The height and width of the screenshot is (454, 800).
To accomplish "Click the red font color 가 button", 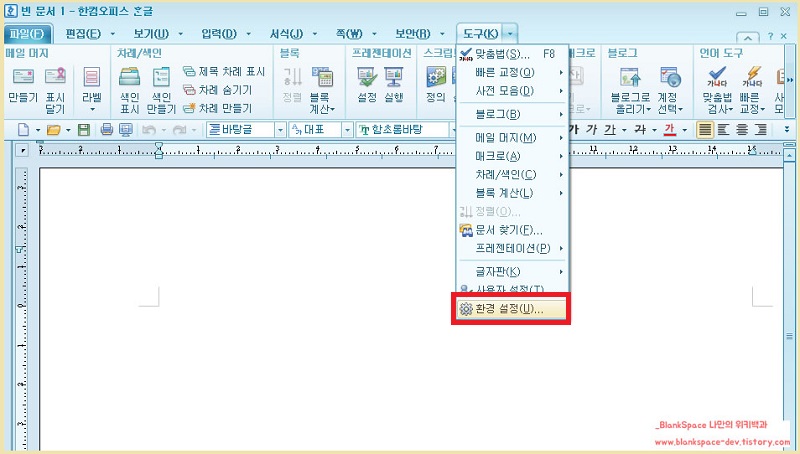I will [x=669, y=130].
